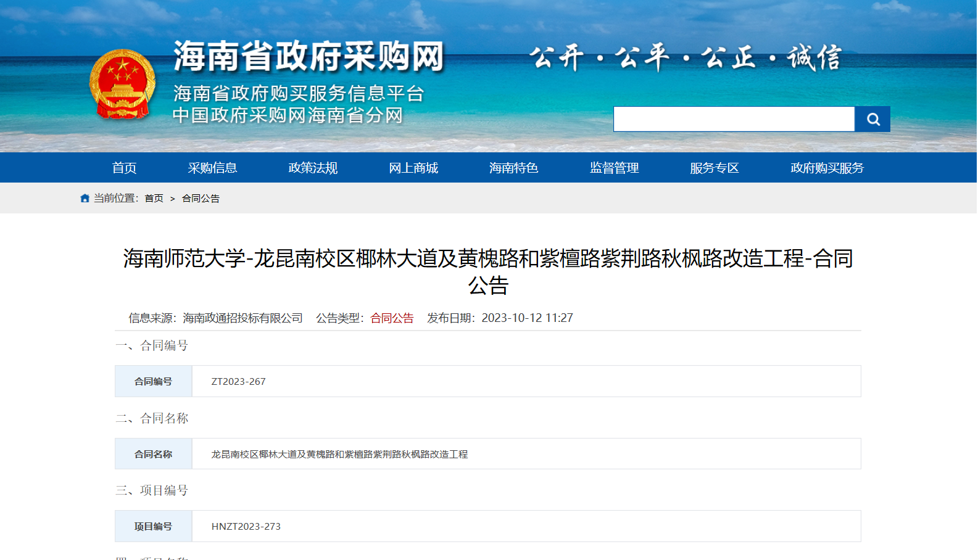Click the 公开·公平·公正·诚信 slogan
This screenshot has width=978, height=560.
(686, 58)
